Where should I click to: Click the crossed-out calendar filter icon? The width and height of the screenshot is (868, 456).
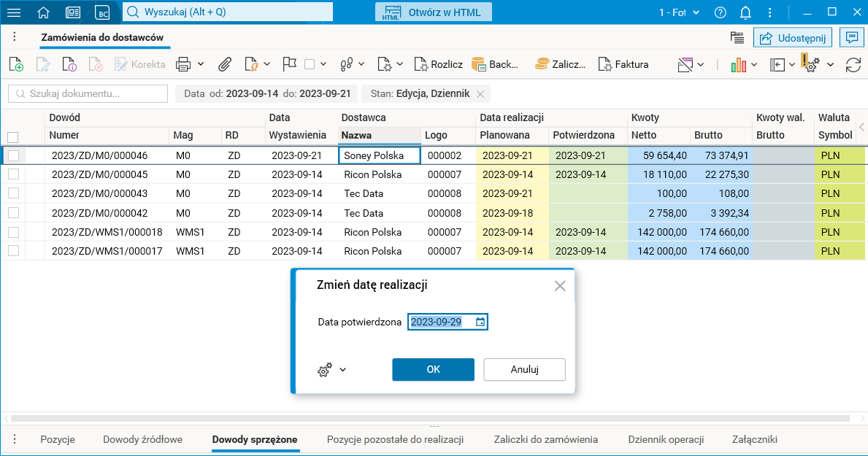[x=685, y=65]
